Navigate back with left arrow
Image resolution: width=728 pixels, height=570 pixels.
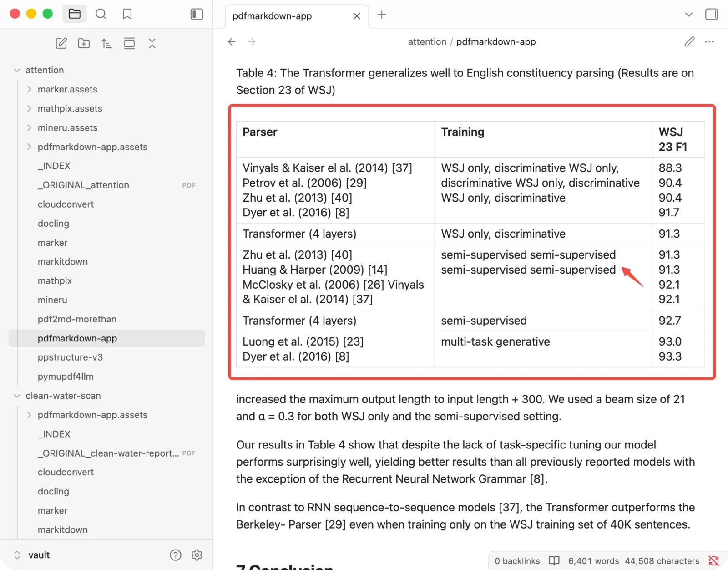click(232, 41)
